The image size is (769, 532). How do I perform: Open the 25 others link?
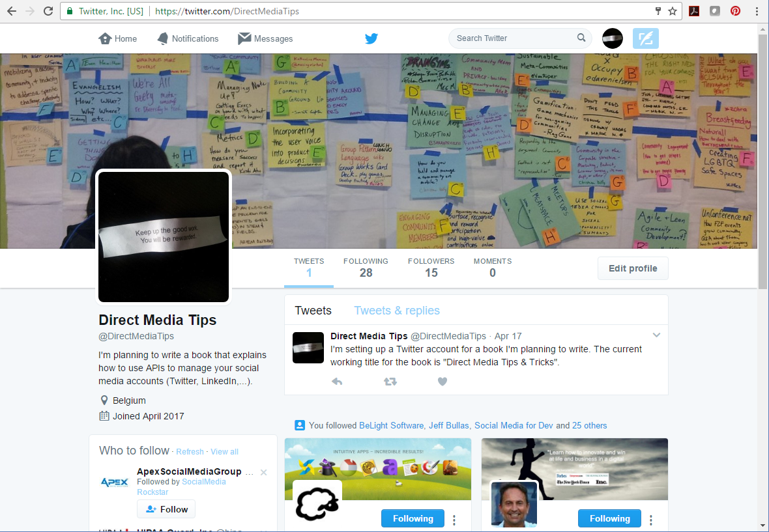coord(590,425)
